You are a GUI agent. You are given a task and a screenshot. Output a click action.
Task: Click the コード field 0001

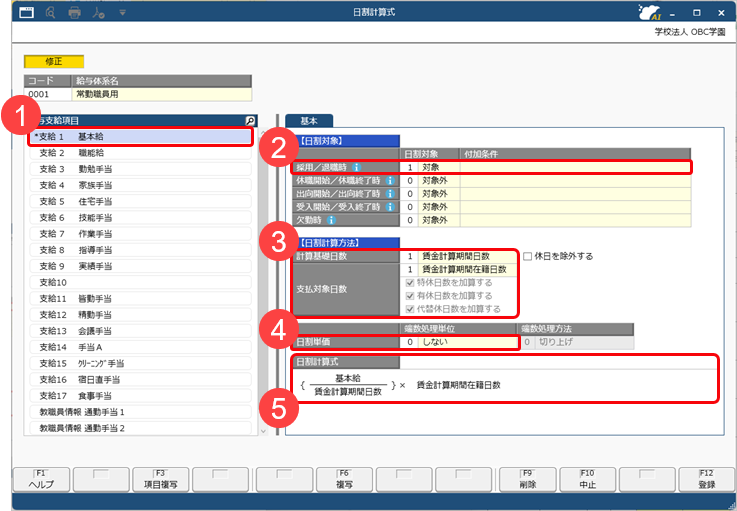click(47, 94)
